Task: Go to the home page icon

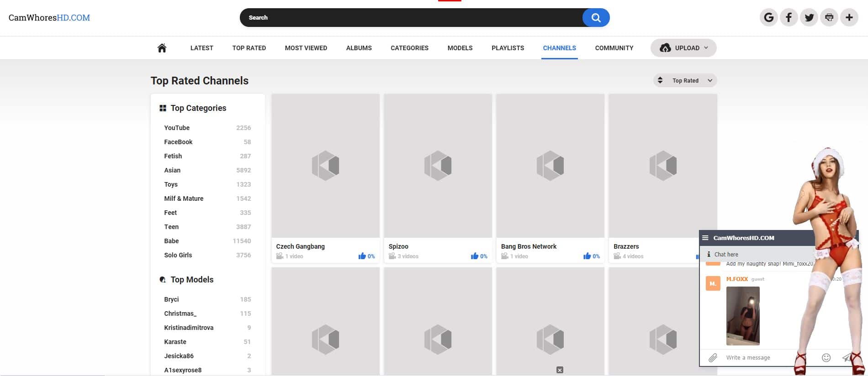Action: (162, 48)
